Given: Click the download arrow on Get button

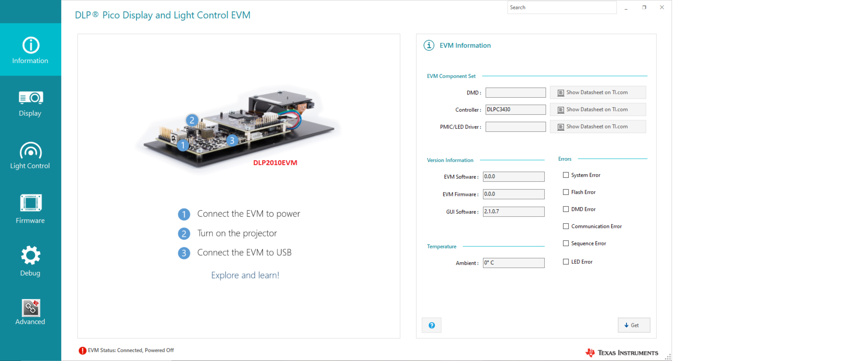Looking at the screenshot, I should [626, 325].
